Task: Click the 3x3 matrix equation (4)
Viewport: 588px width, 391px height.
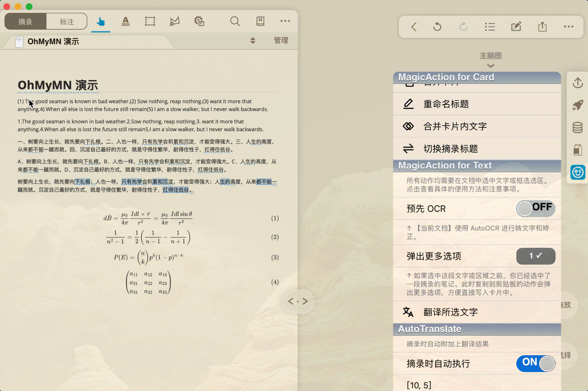Action: 148,282
